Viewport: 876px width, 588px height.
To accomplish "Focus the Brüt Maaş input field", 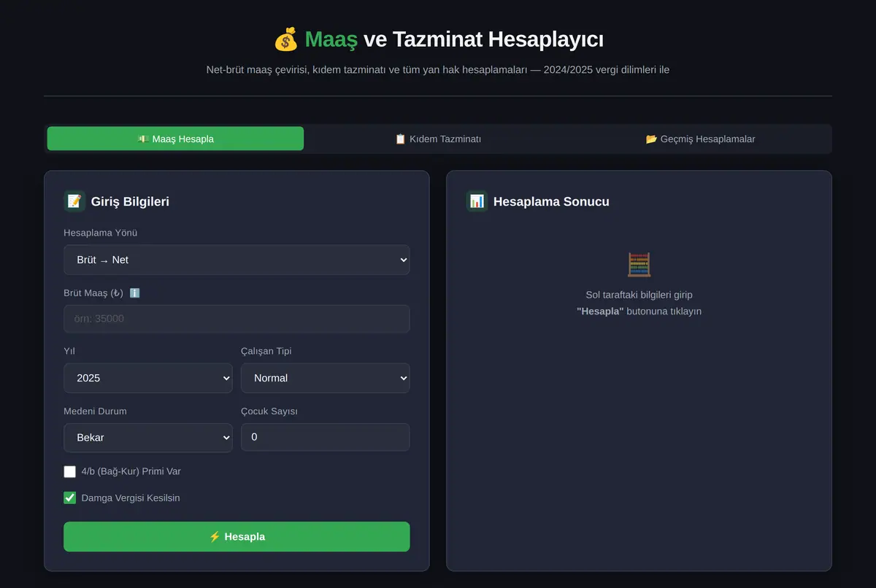I will point(237,319).
